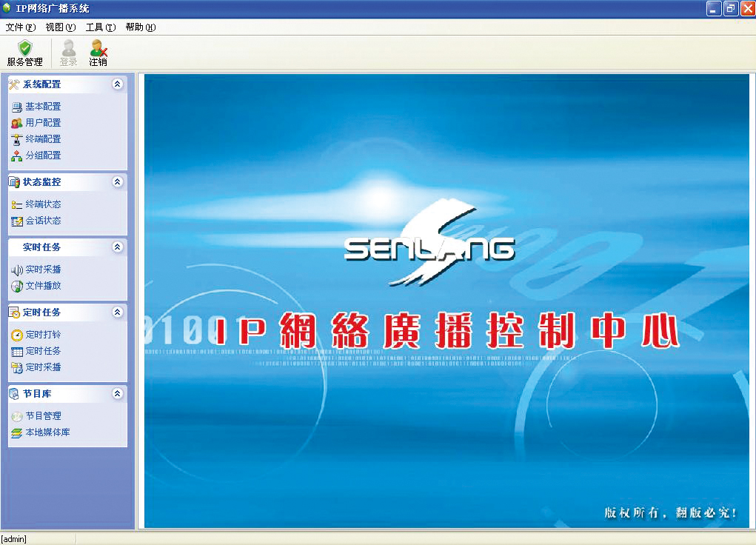The image size is (756, 545).
Task: Click the 定时任务 header clock icon
Action: tap(14, 312)
